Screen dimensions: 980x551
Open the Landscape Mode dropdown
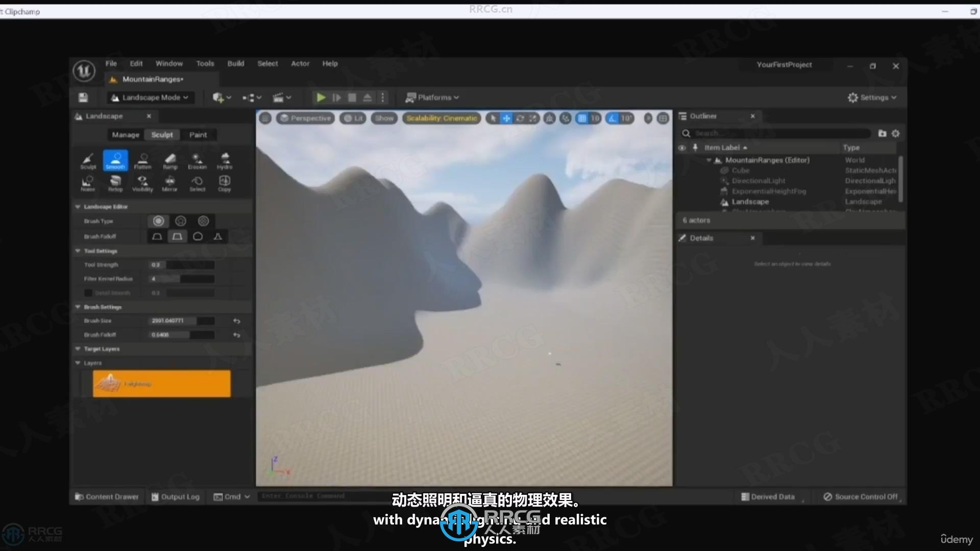click(151, 97)
